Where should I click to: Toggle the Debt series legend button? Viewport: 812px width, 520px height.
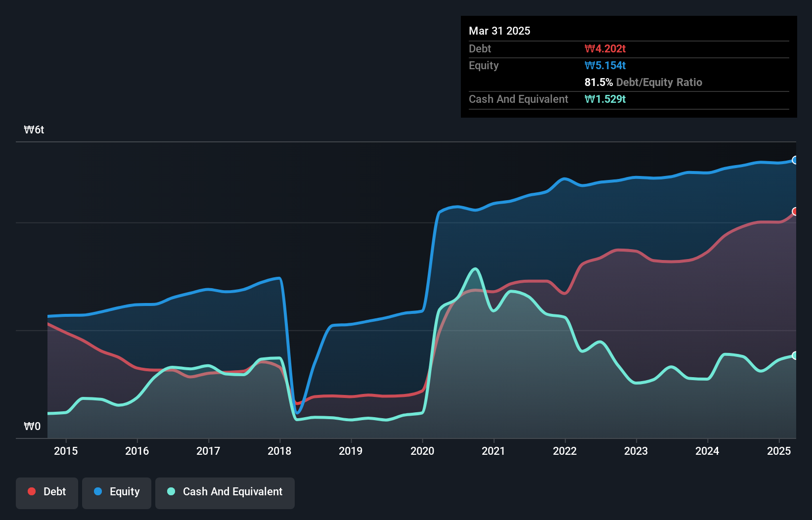(47, 493)
